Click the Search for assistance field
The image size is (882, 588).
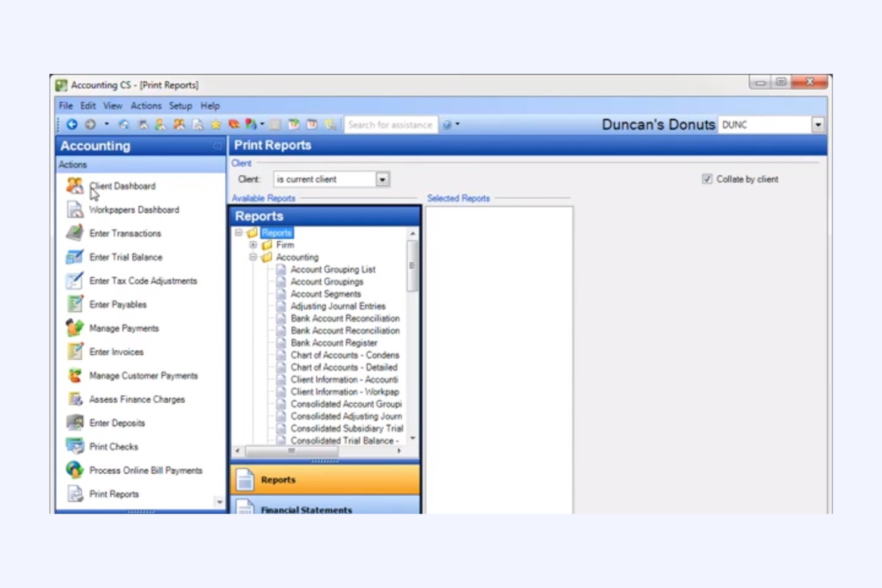click(390, 125)
